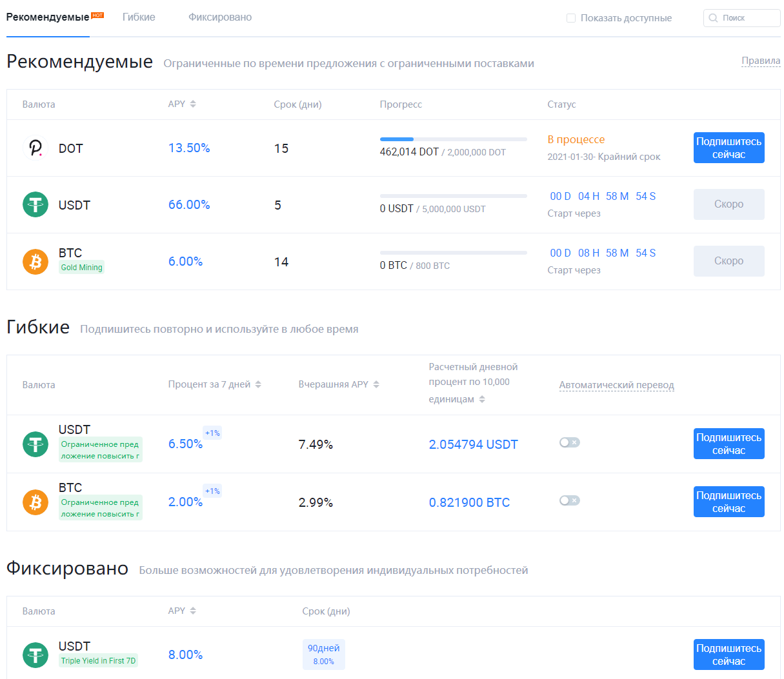Enable the Показать доступные checkbox
The height and width of the screenshot is (679, 784).
coord(571,18)
